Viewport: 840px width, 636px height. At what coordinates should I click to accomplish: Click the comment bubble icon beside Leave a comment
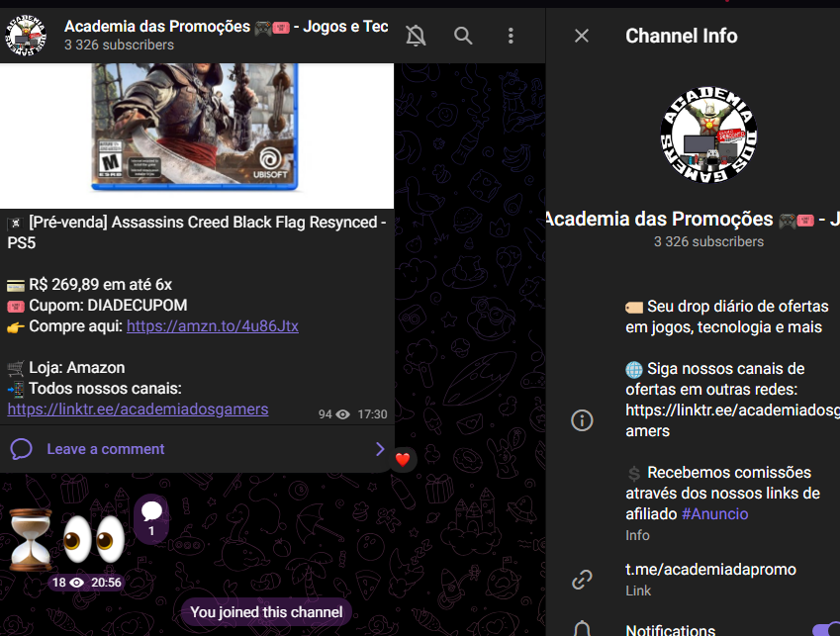(x=22, y=449)
